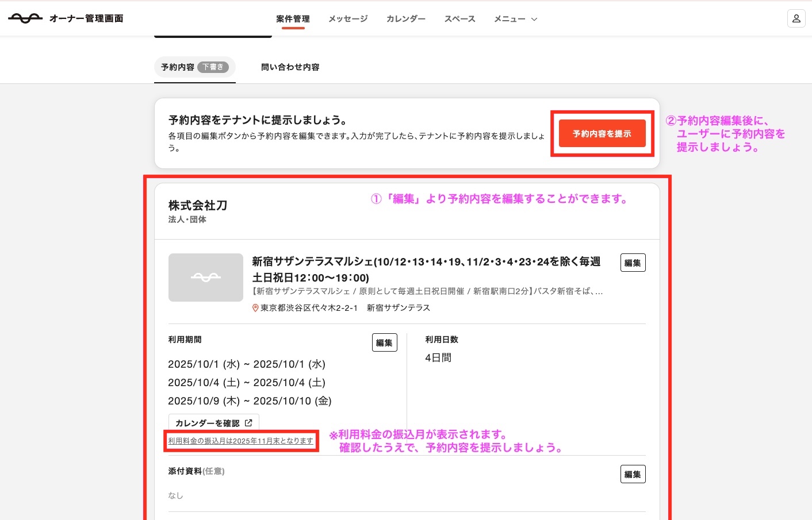
Task: Select the スペース navigation item
Action: (459, 19)
